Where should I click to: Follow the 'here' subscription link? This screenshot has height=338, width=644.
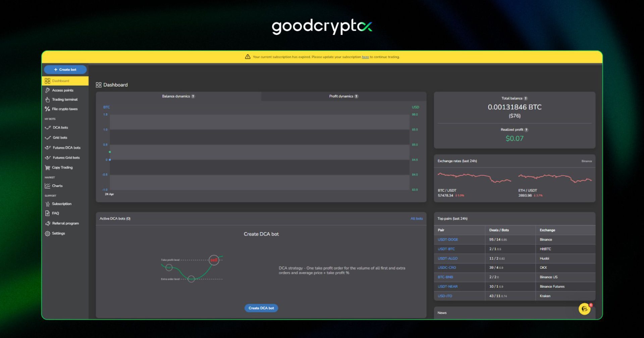[x=365, y=57]
